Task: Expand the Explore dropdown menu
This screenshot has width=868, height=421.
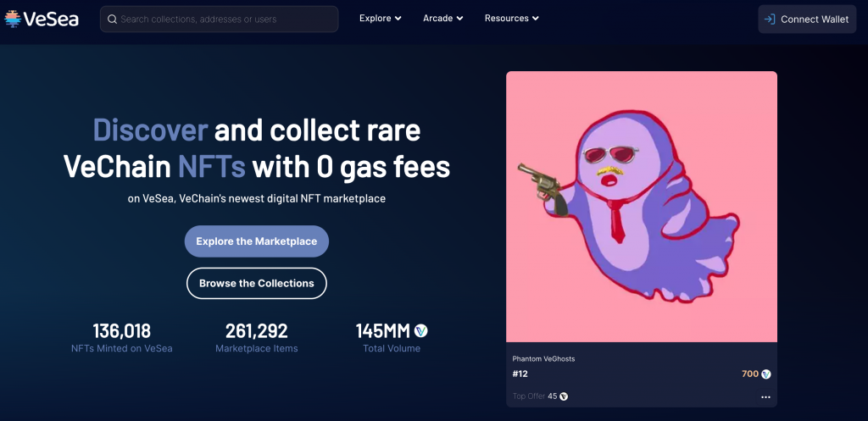Action: click(x=381, y=19)
